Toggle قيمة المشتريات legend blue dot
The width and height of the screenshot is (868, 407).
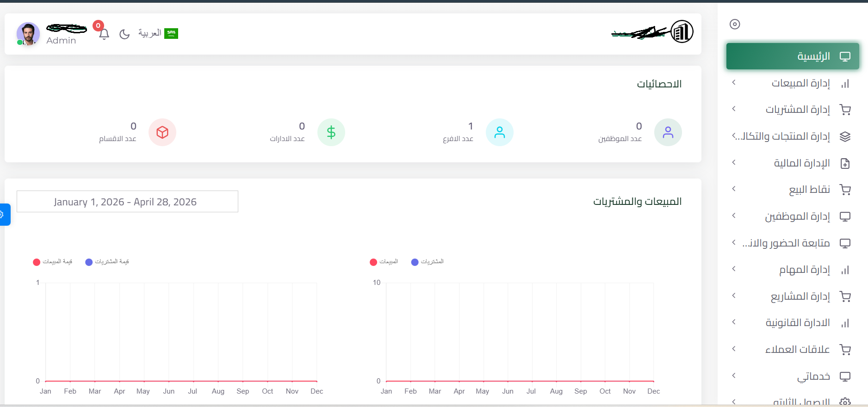coord(89,262)
